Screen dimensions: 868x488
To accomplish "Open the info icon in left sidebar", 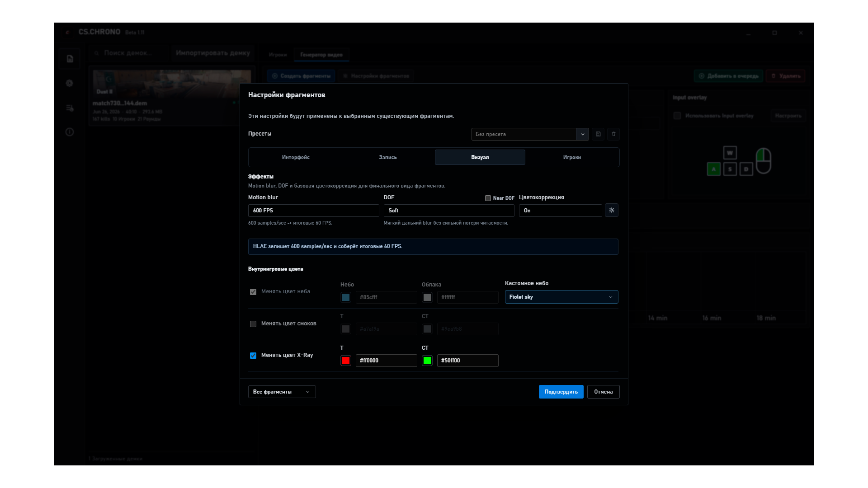I will (70, 132).
